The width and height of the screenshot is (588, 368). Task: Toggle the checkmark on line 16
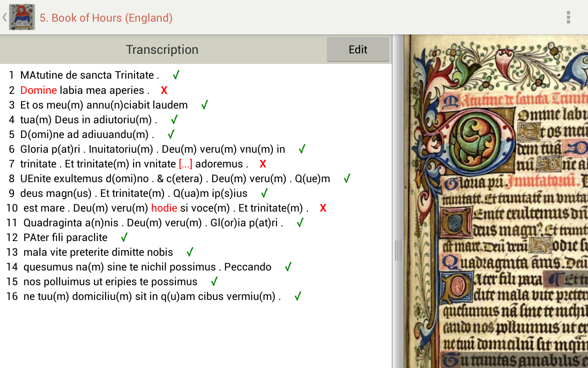point(297,296)
